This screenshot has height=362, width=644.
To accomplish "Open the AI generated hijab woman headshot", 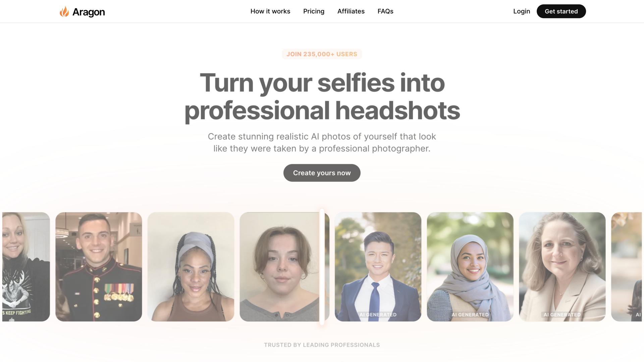I will tap(470, 267).
